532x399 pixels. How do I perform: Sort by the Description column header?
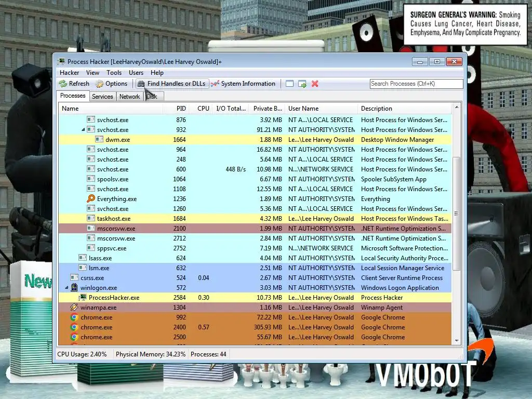click(405, 109)
